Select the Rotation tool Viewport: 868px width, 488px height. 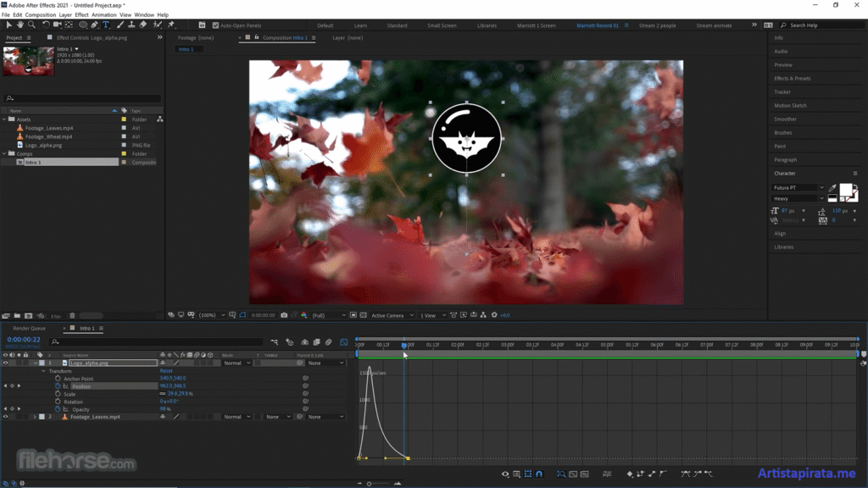click(x=47, y=25)
